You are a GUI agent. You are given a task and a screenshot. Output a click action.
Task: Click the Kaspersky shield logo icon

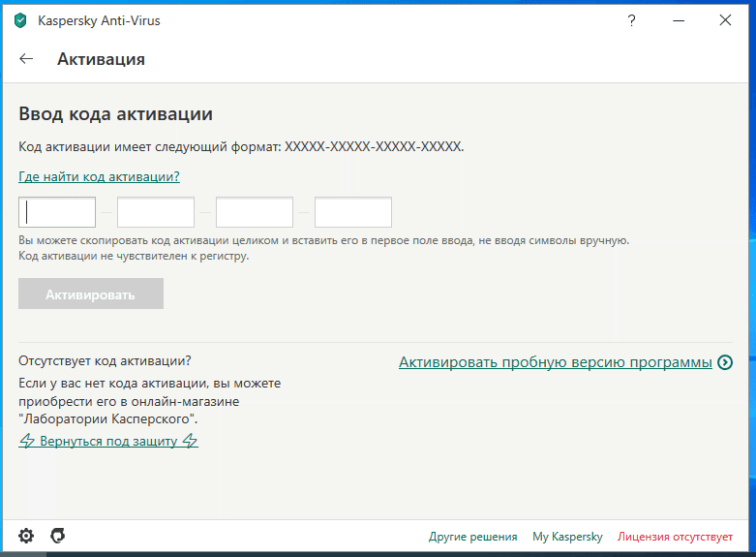20,20
